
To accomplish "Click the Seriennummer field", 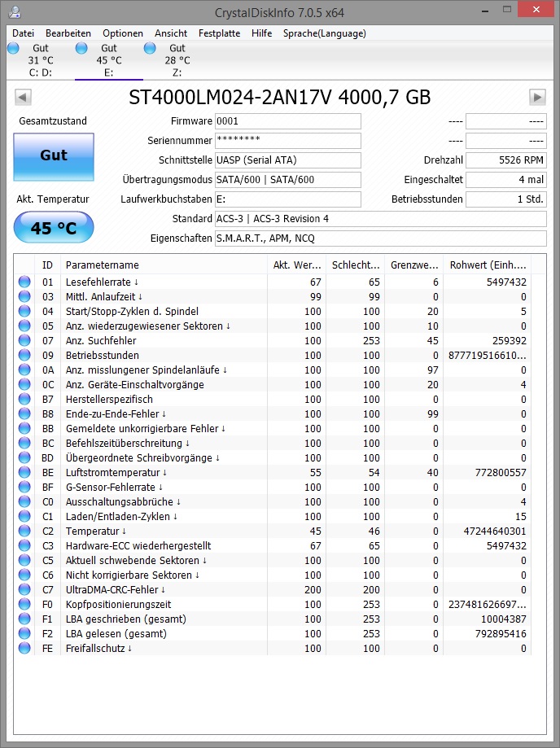I will click(x=288, y=141).
